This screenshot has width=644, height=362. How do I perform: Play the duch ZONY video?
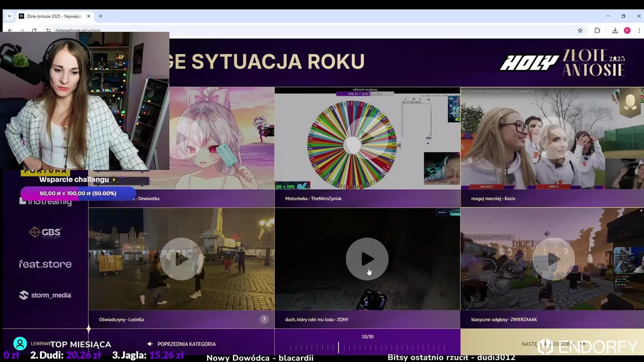pos(367,259)
